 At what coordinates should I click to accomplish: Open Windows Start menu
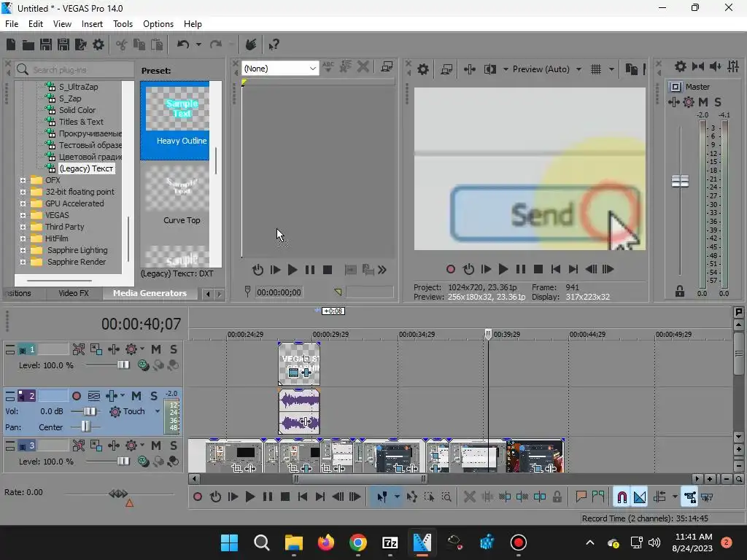229,542
